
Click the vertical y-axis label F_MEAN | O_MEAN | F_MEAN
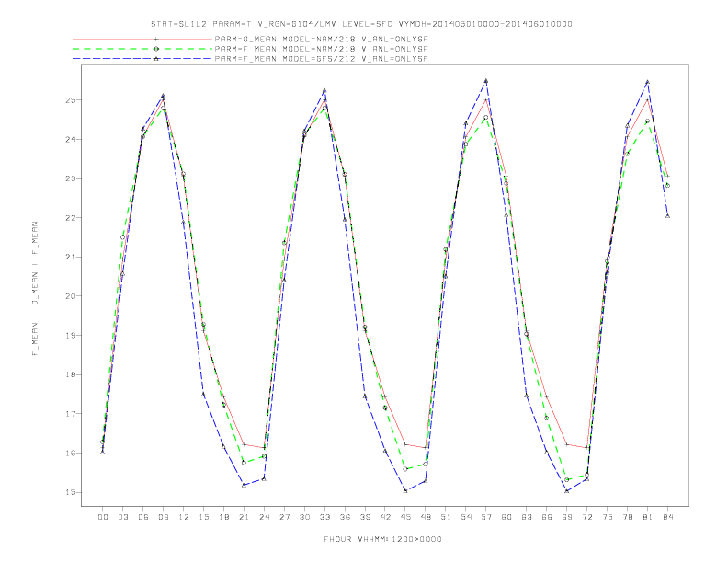[35, 289]
